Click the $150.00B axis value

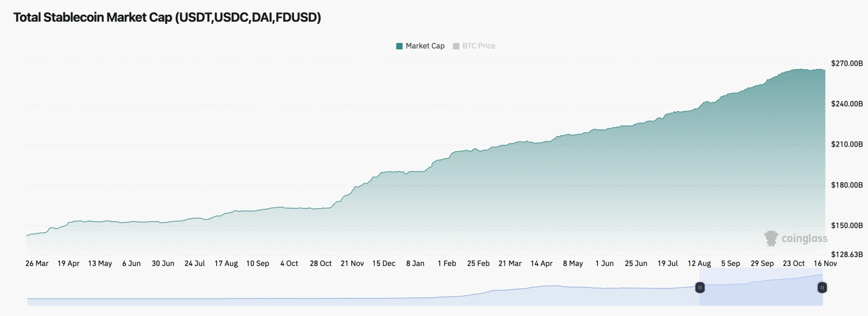pyautogui.click(x=846, y=225)
